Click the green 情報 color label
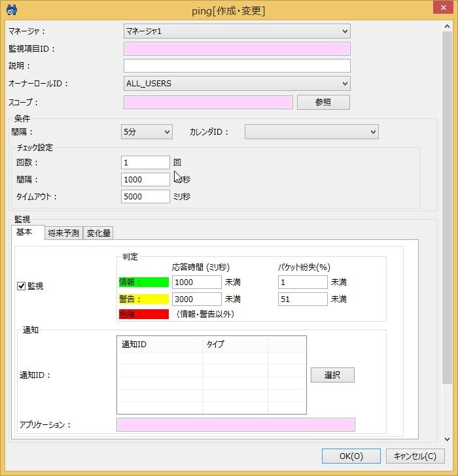The width and height of the screenshot is (458, 476). click(144, 282)
